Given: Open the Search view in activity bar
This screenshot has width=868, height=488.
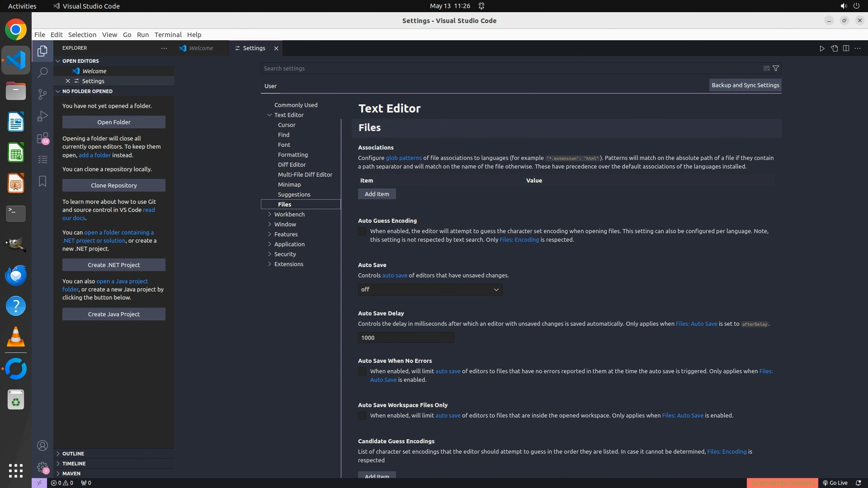Looking at the screenshot, I should 42,72.
